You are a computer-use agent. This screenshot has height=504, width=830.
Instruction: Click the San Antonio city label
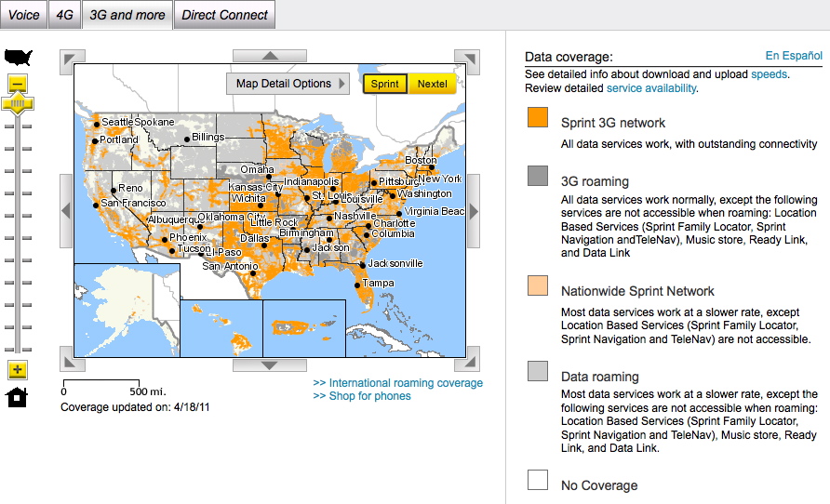point(230,266)
